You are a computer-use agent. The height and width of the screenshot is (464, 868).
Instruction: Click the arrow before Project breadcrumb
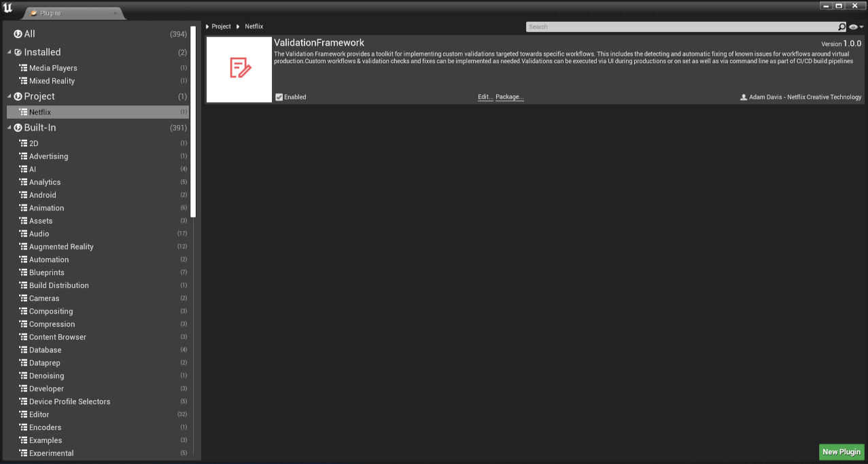(207, 26)
